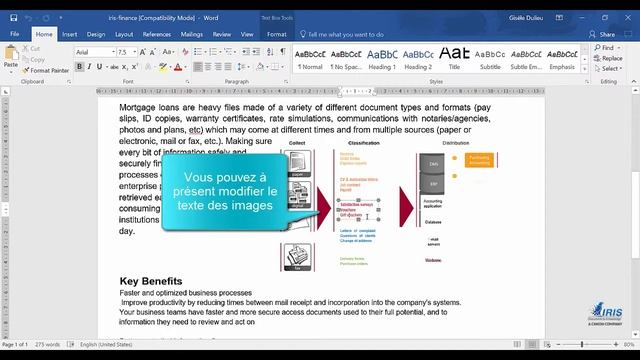640x360 pixels.
Task: Align text left
Action: click(x=198, y=67)
